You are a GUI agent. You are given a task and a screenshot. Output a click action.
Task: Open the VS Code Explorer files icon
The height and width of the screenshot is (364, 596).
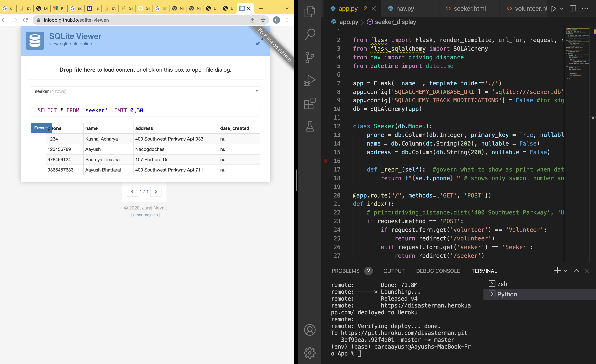coord(310,11)
